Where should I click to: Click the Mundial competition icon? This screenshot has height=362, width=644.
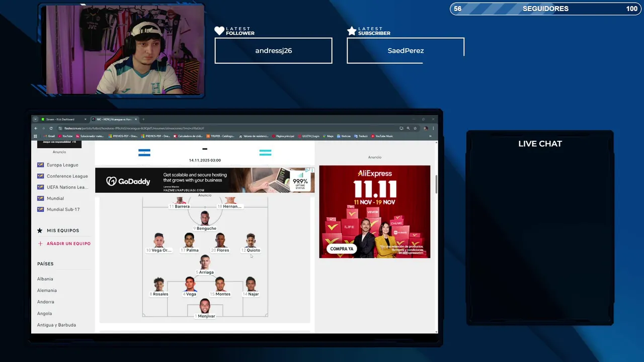pos(40,198)
